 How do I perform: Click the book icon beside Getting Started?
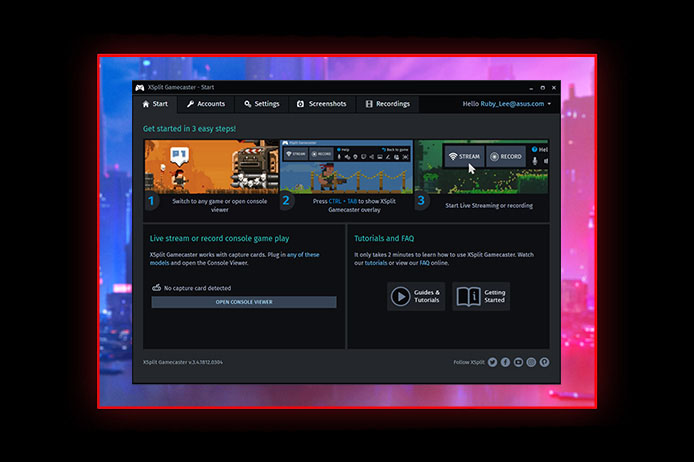coord(469,296)
